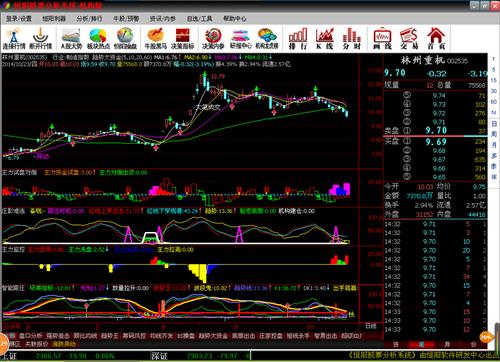Click the 断开行情 disconnect icon

click(41, 38)
